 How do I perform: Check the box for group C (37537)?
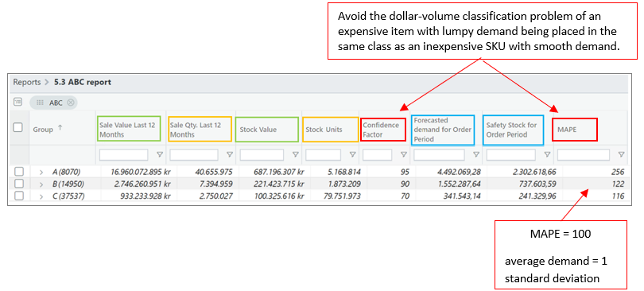(x=19, y=196)
